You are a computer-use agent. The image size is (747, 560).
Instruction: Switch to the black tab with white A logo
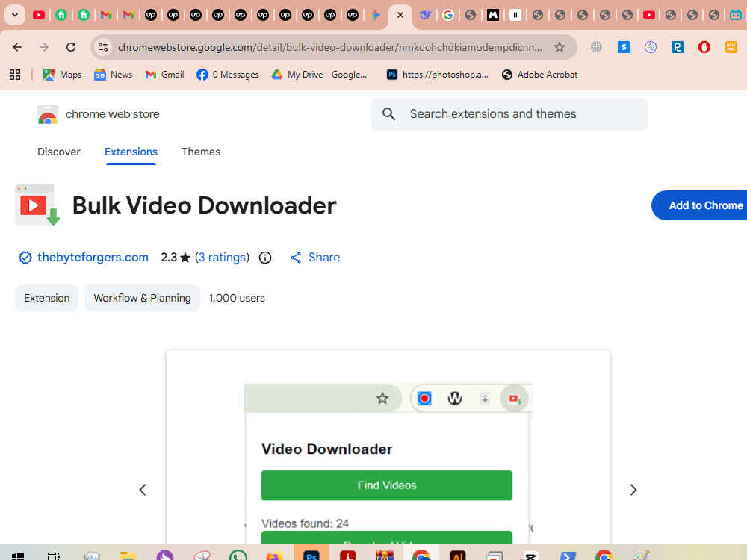(x=492, y=15)
